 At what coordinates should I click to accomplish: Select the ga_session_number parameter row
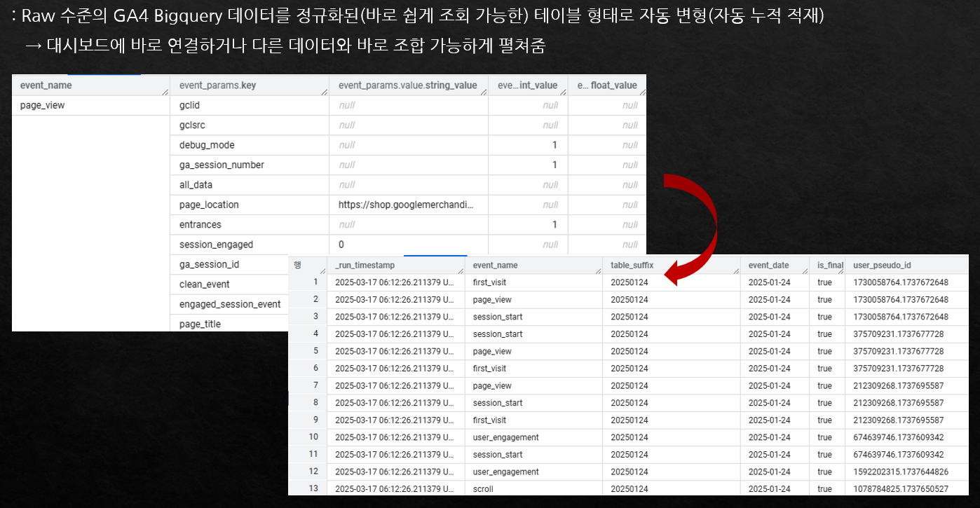pyautogui.click(x=214, y=164)
